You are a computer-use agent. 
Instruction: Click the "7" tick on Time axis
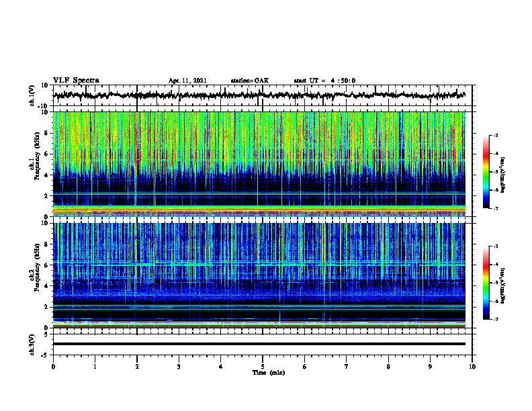tap(347, 367)
